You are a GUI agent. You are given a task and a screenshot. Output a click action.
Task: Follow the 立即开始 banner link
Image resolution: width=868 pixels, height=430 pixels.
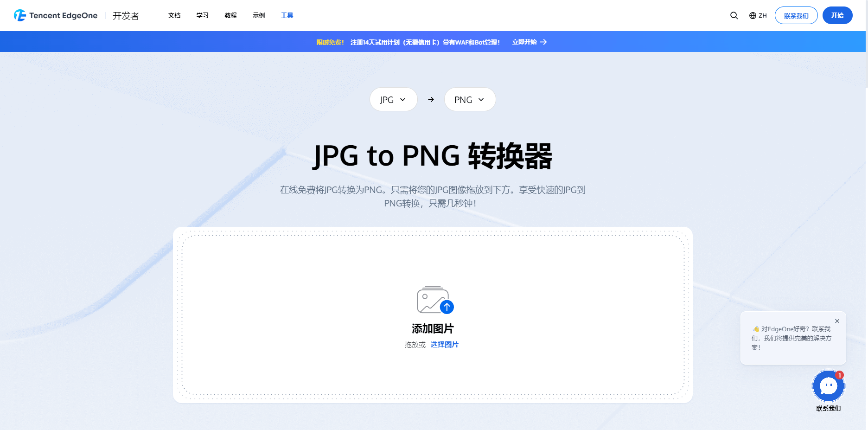click(x=530, y=42)
